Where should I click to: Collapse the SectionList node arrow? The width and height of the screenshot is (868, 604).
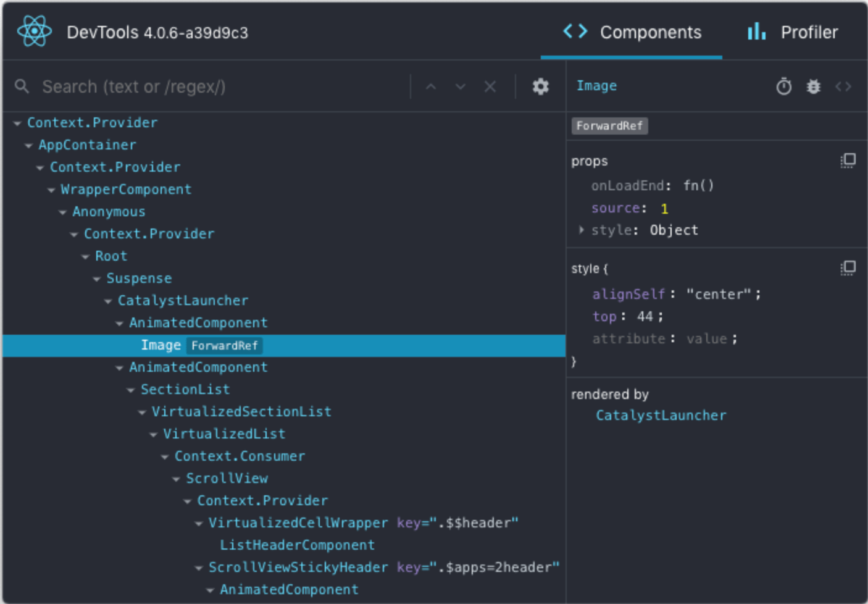point(130,390)
